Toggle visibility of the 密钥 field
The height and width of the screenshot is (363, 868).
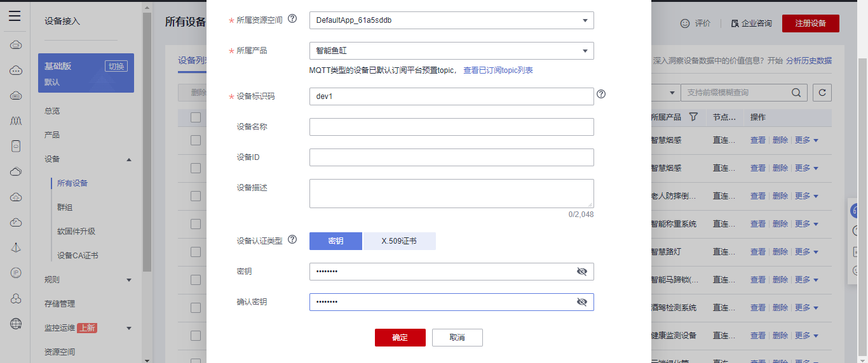point(581,272)
